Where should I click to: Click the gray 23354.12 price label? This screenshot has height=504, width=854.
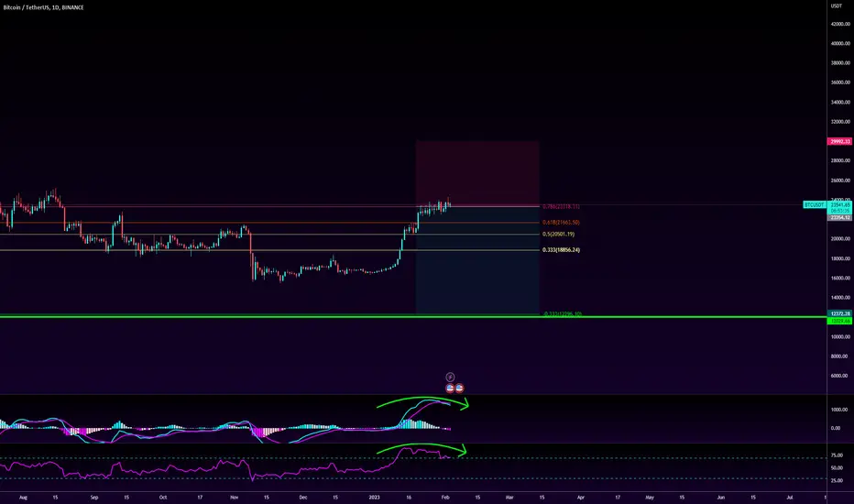(x=840, y=217)
